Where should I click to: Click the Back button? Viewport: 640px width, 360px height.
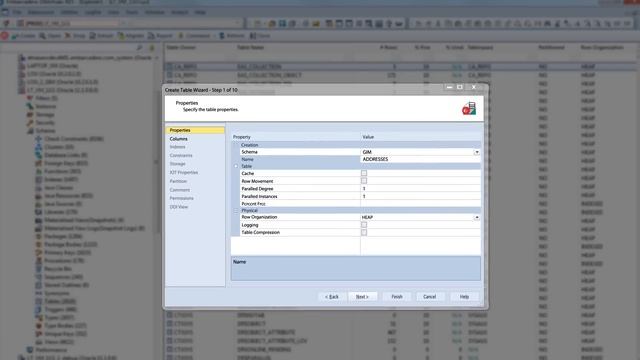(331, 297)
